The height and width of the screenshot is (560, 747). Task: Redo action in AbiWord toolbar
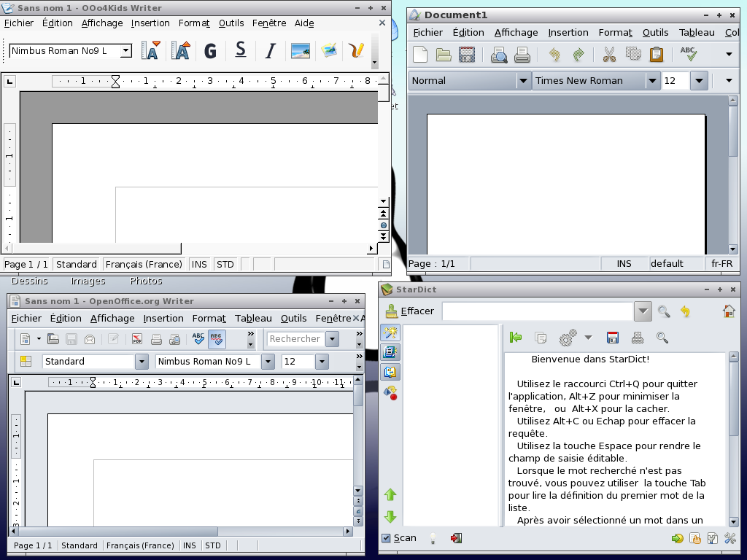(x=578, y=55)
